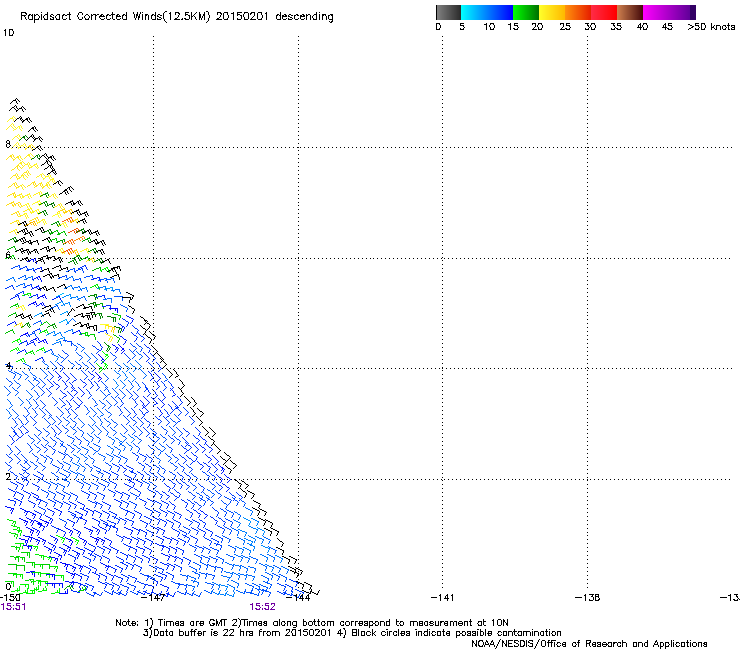The image size is (740, 650).
Task: Click the word 'descending' in the title
Action: (x=304, y=17)
